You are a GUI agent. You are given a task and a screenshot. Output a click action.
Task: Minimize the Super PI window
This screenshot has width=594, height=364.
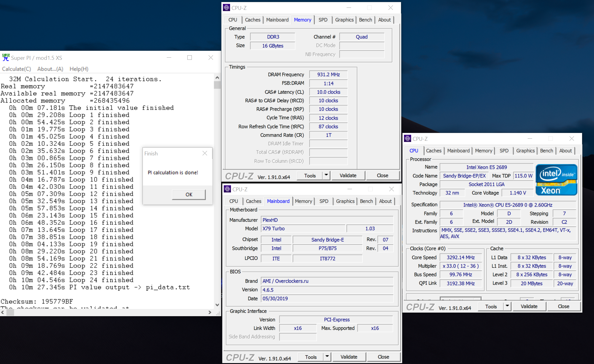169,57
